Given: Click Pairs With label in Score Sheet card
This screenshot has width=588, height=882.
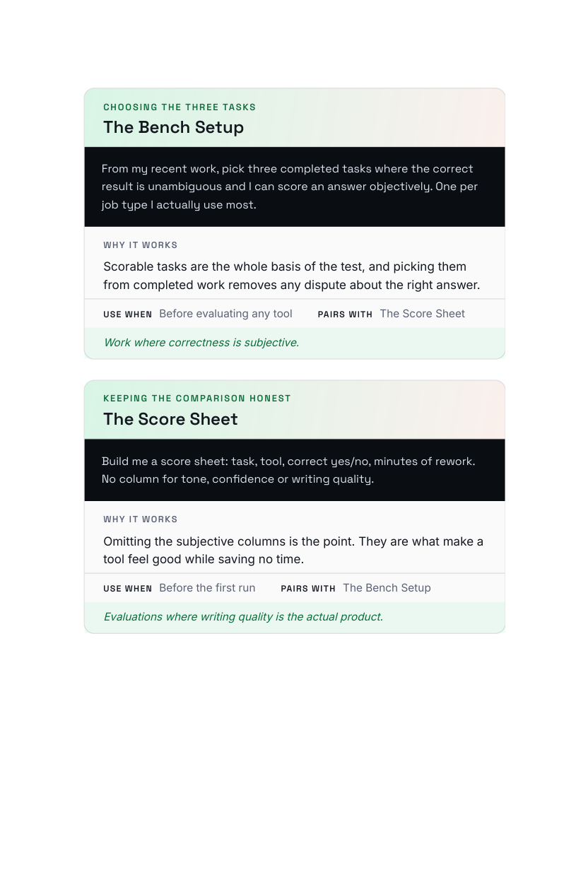Looking at the screenshot, I should (308, 589).
